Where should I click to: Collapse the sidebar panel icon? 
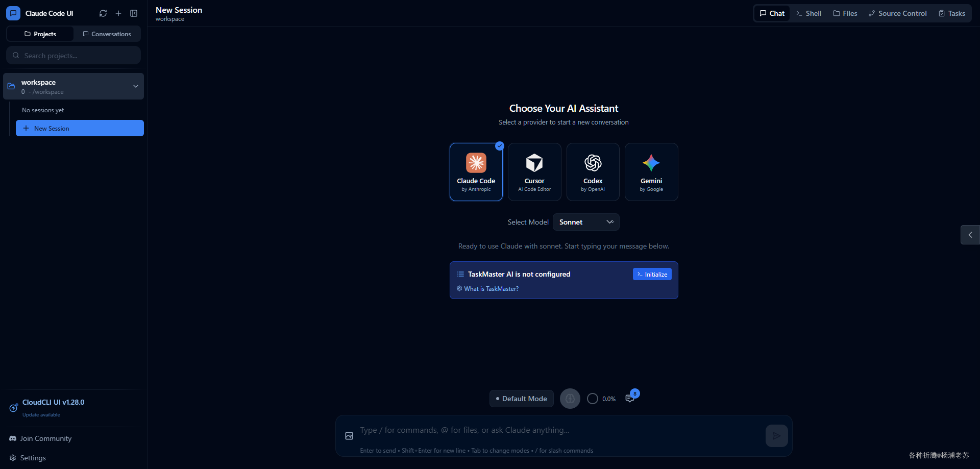click(x=134, y=13)
